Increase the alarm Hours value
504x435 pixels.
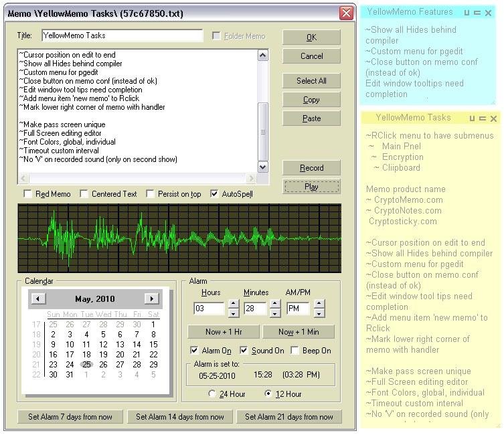[234, 303]
